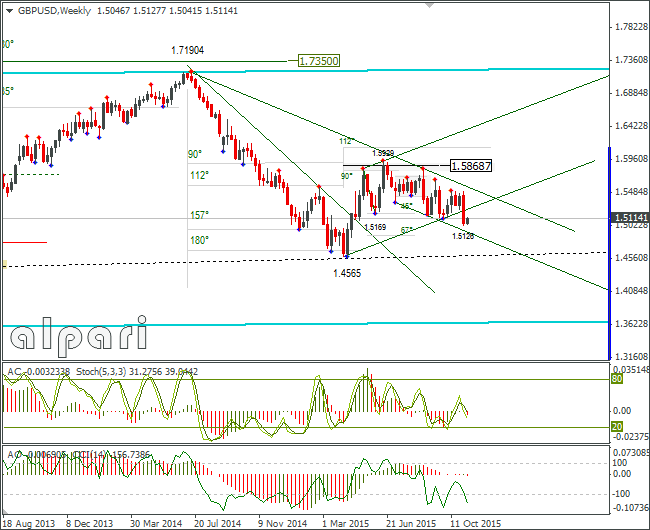Click the 1.5929 peak price label
650x530 pixels.
pos(383,153)
